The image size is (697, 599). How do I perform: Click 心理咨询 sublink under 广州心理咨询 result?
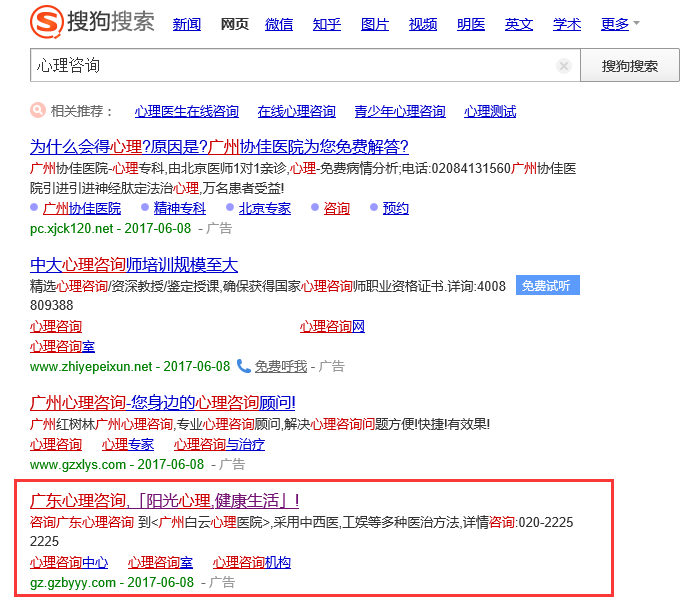click(x=56, y=444)
